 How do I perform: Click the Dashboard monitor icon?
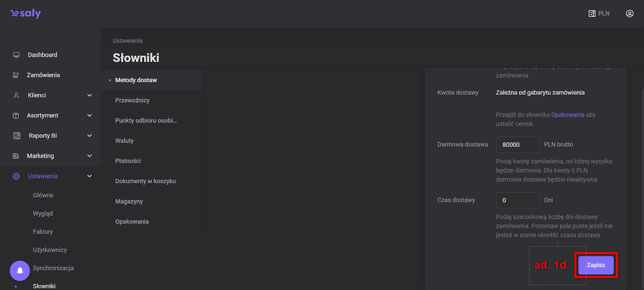16,55
